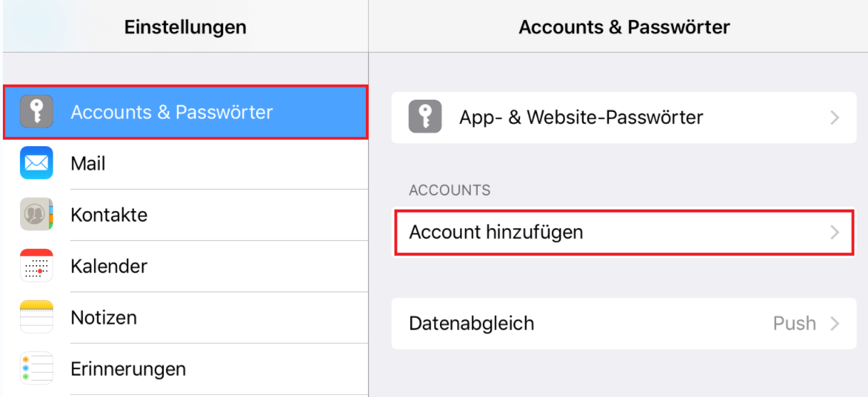Image resolution: width=868 pixels, height=397 pixels.
Task: Tap the blue Mail envelope icon
Action: 36,163
